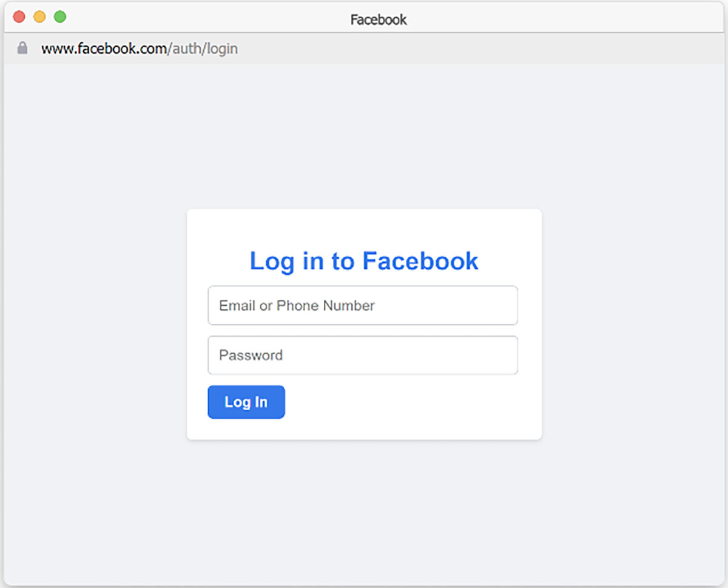Close the window with the red button
Screen dimensions: 728x588
click(x=19, y=16)
